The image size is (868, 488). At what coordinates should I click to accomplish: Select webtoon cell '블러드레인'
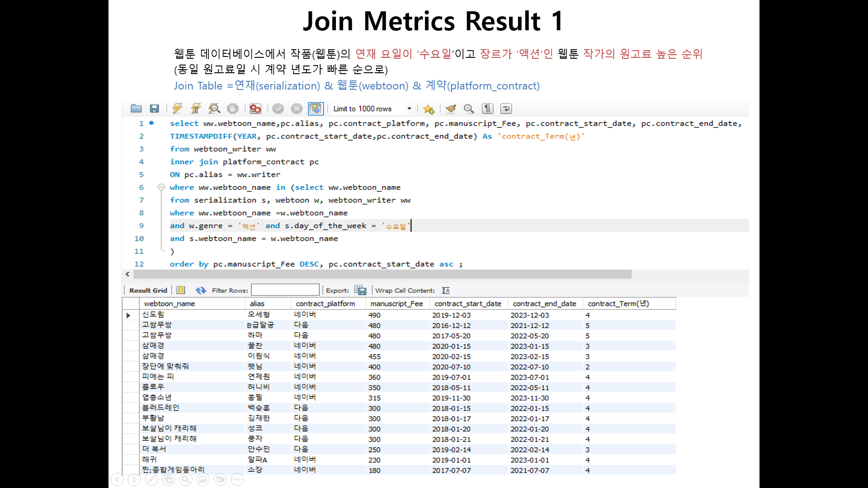(192, 408)
